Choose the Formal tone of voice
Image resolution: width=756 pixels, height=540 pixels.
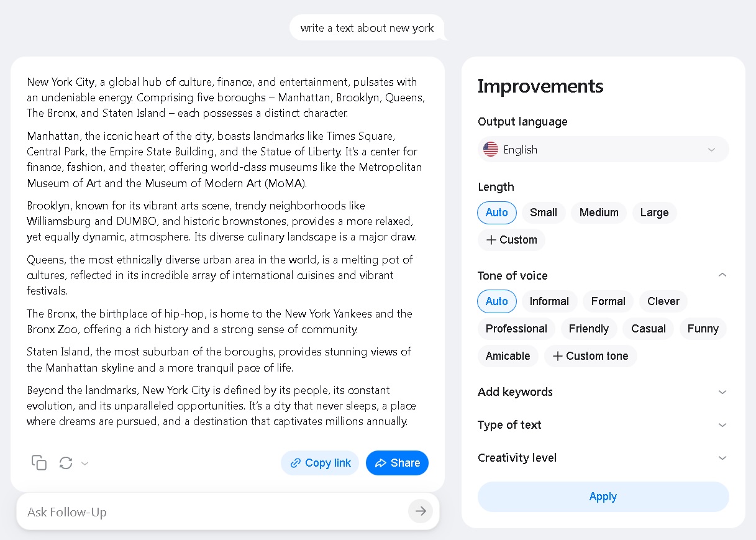coord(608,301)
